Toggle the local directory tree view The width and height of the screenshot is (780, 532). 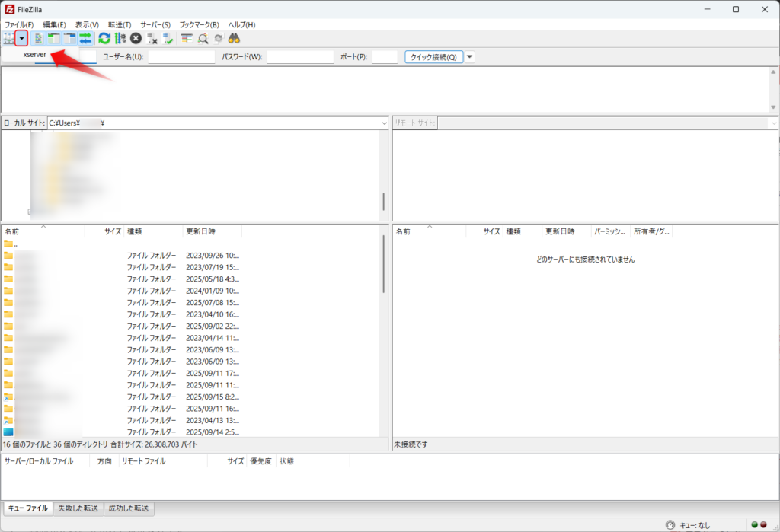coord(54,38)
